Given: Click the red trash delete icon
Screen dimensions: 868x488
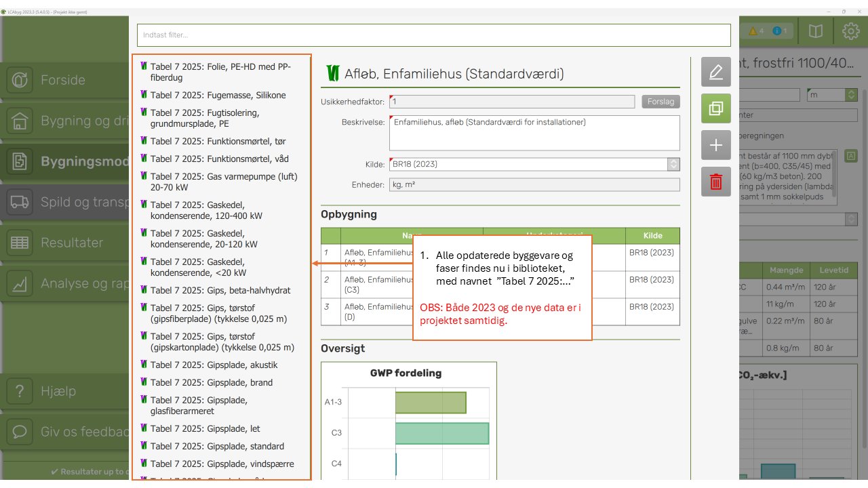Looking at the screenshot, I should pos(715,182).
